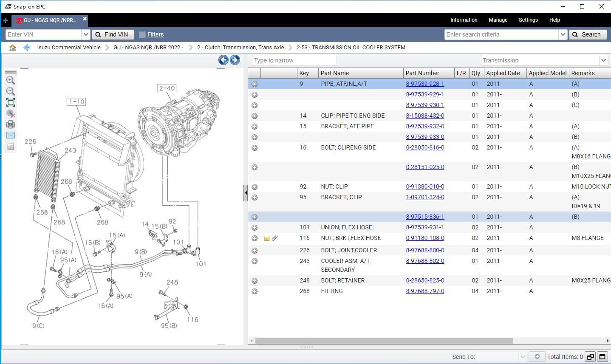The height and width of the screenshot is (364, 611).
Task: Open the pick list window icon
Action: pyautogui.click(x=590, y=357)
